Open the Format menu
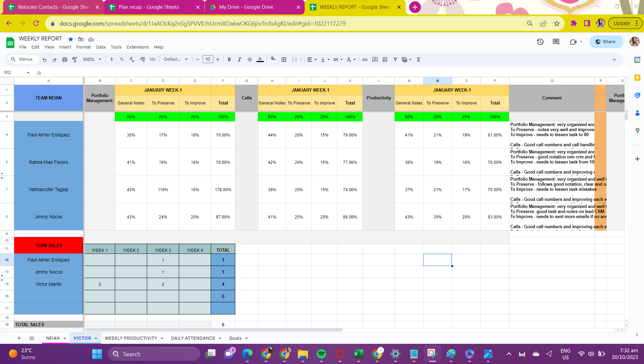Image resolution: width=644 pixels, height=364 pixels. pos(83,47)
